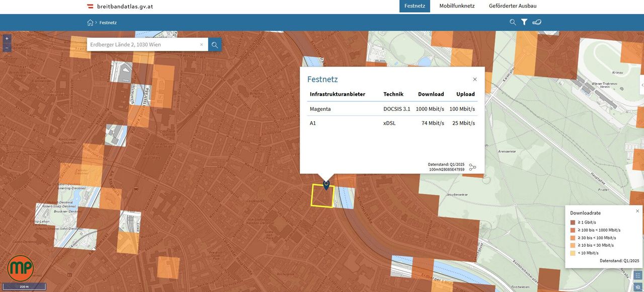Screen dimensions: 644x292
Task: Click the Festnetz breadcrumb link
Action: (x=108, y=23)
